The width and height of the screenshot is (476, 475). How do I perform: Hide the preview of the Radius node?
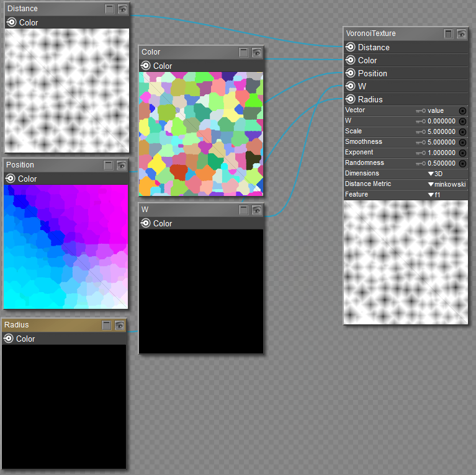tap(120, 326)
